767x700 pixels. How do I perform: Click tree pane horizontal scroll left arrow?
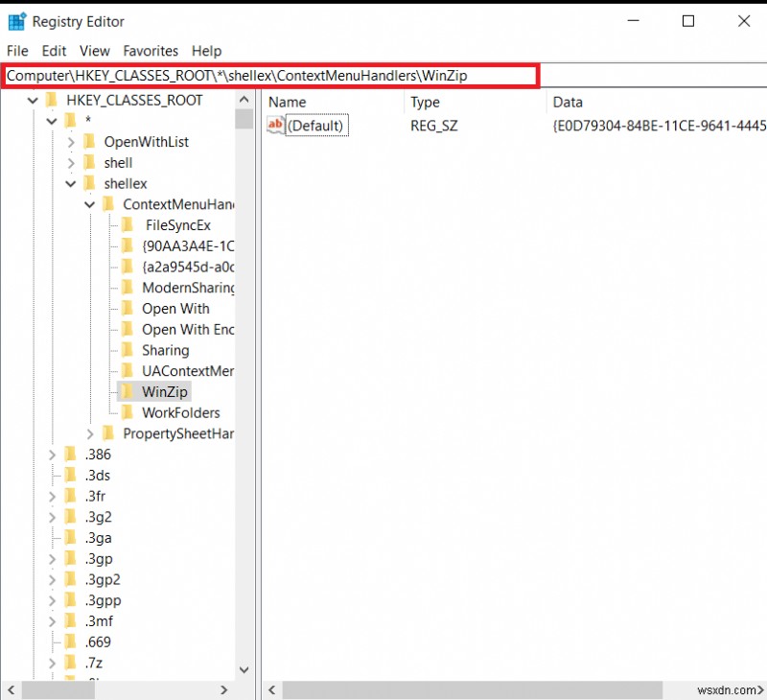pyautogui.click(x=11, y=690)
